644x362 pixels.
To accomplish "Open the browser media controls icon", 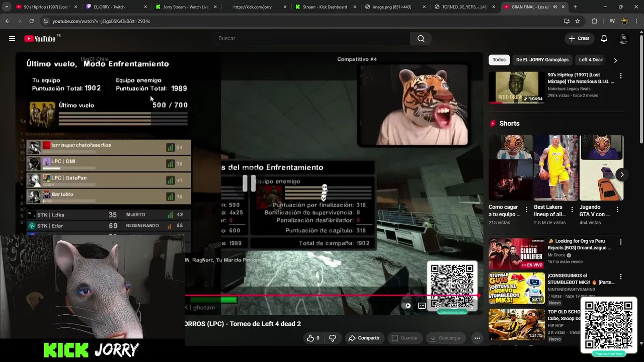I will pos(612,21).
